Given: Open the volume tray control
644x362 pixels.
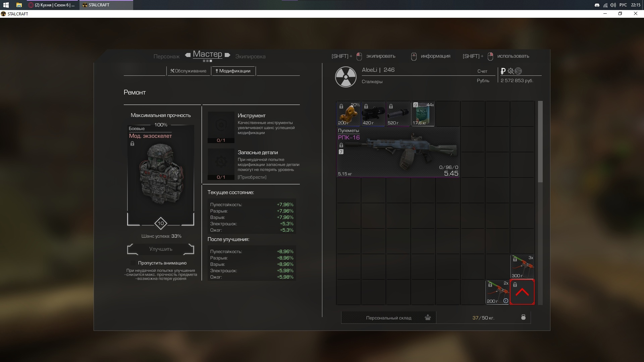Looking at the screenshot, I should [613, 5].
